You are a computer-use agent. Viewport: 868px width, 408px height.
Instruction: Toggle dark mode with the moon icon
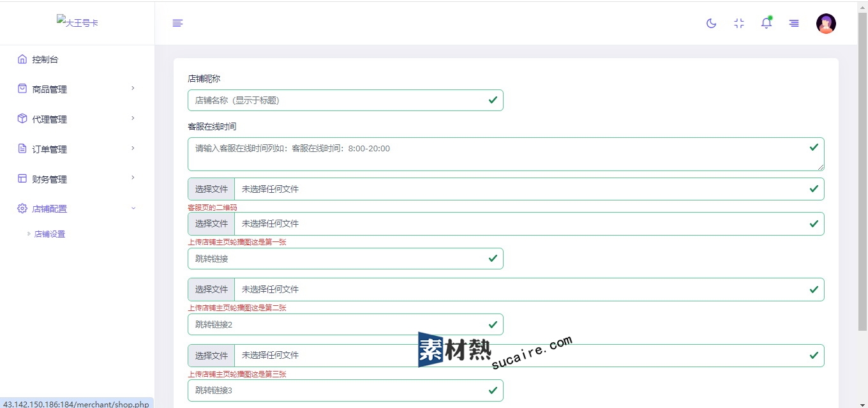[711, 24]
